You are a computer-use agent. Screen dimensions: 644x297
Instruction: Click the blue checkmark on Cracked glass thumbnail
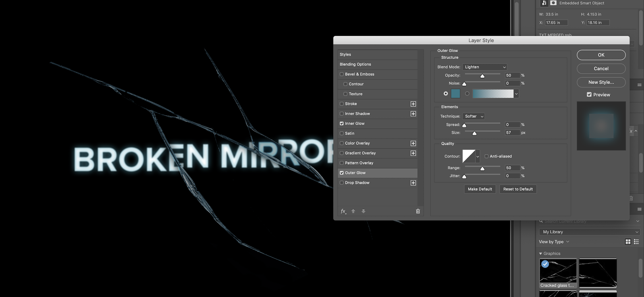click(x=545, y=264)
